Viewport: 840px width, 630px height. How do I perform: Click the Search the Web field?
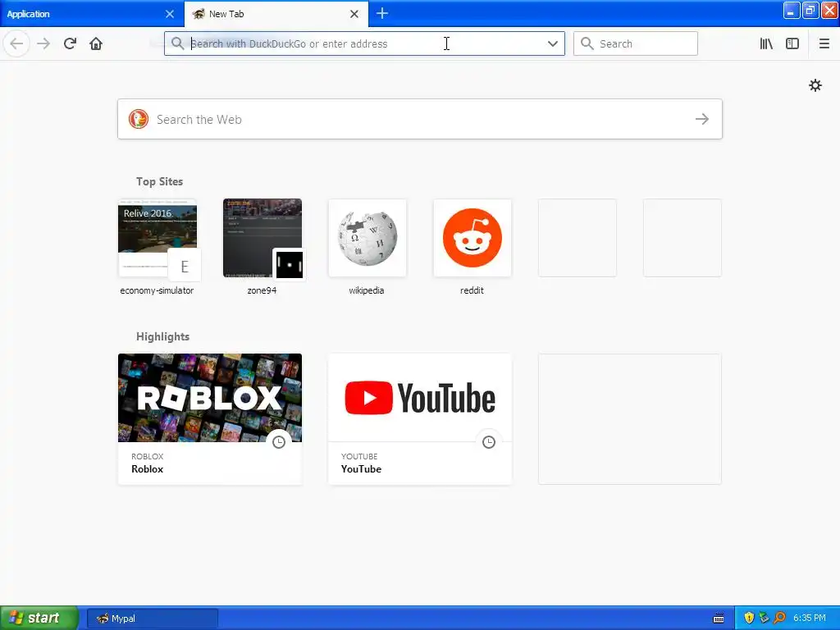[420, 119]
